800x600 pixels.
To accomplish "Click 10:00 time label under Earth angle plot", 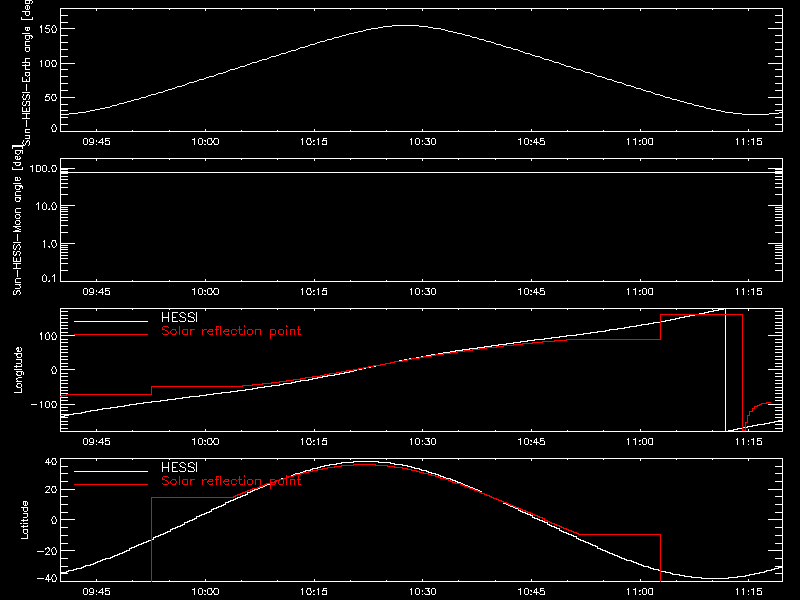I will point(205,142).
